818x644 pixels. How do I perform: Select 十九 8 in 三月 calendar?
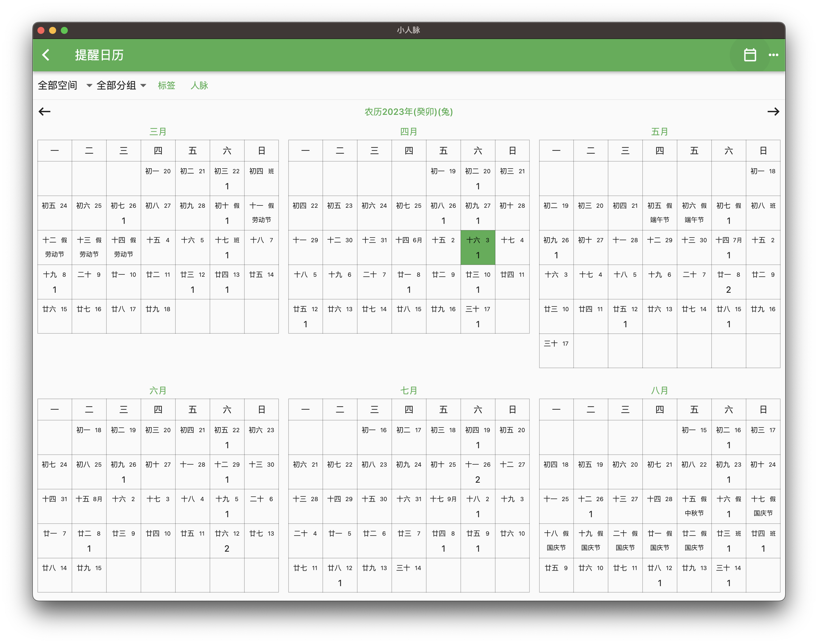(55, 282)
